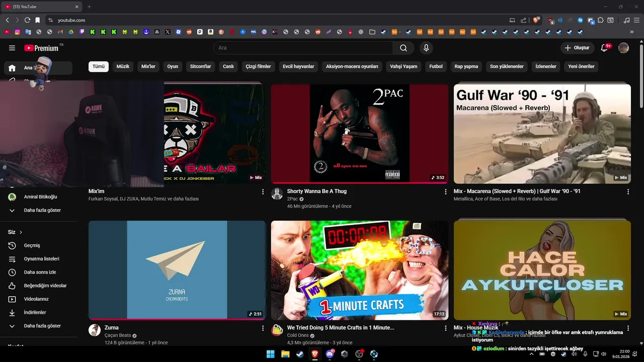Open the browser music note icon
Image resolution: width=644 pixels, height=362 pixels.
click(x=626, y=20)
